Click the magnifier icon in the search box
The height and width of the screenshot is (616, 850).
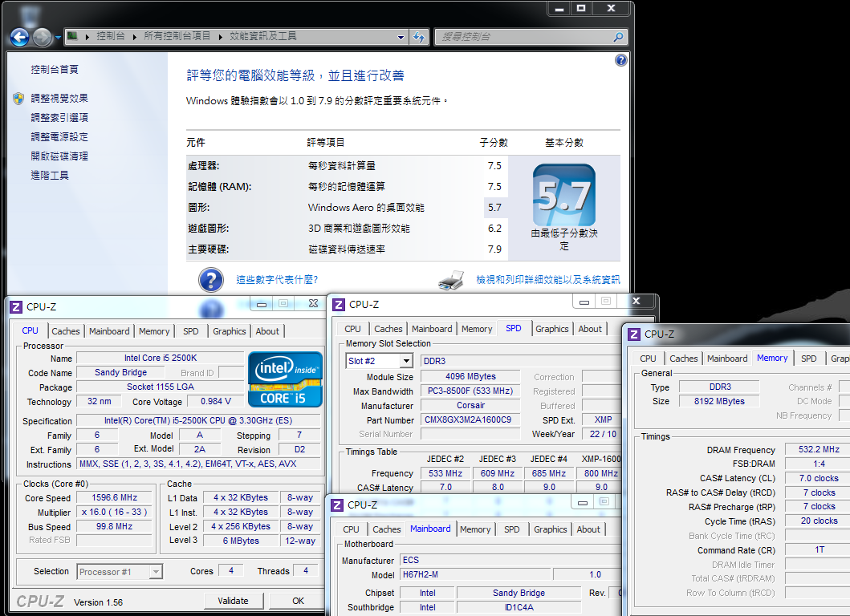coord(617,37)
